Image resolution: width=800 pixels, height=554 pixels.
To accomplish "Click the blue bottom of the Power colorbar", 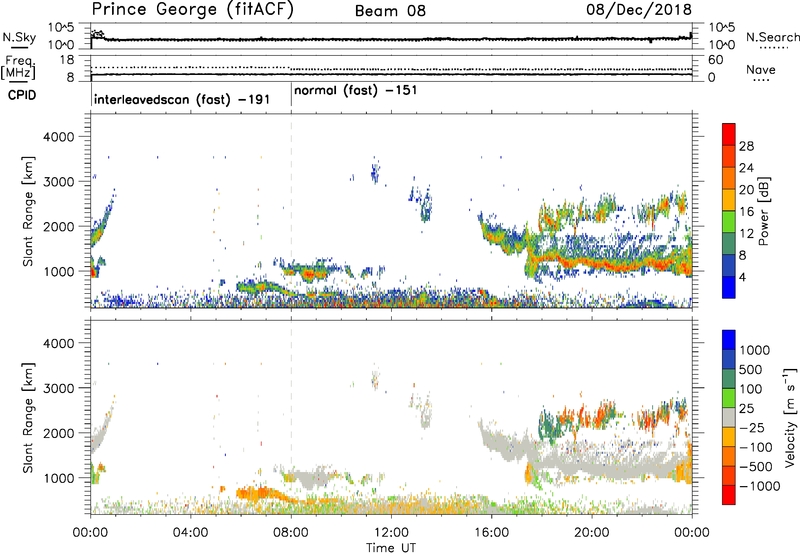I will pyautogui.click(x=729, y=288).
